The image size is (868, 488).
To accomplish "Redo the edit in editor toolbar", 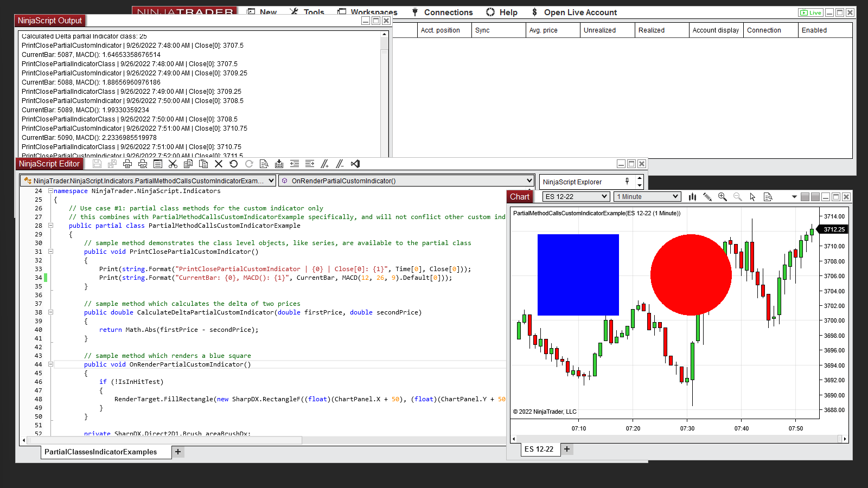I will point(249,164).
